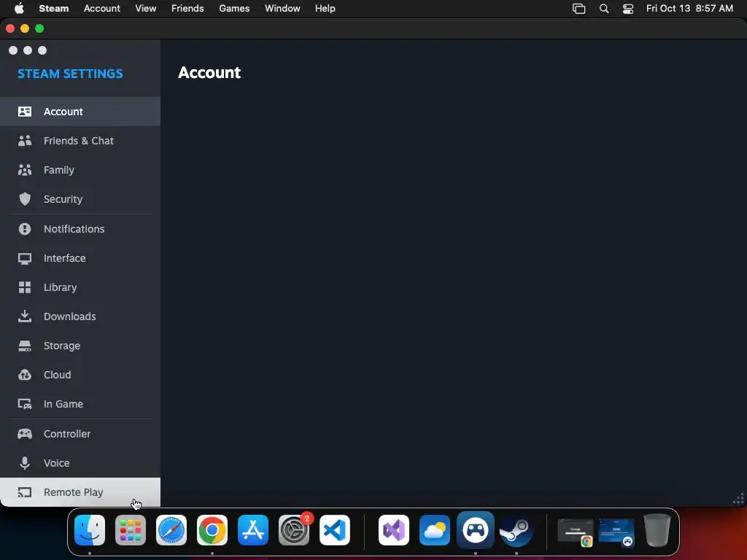This screenshot has width=747, height=560.
Task: Click the Family group icon
Action: [x=25, y=170]
